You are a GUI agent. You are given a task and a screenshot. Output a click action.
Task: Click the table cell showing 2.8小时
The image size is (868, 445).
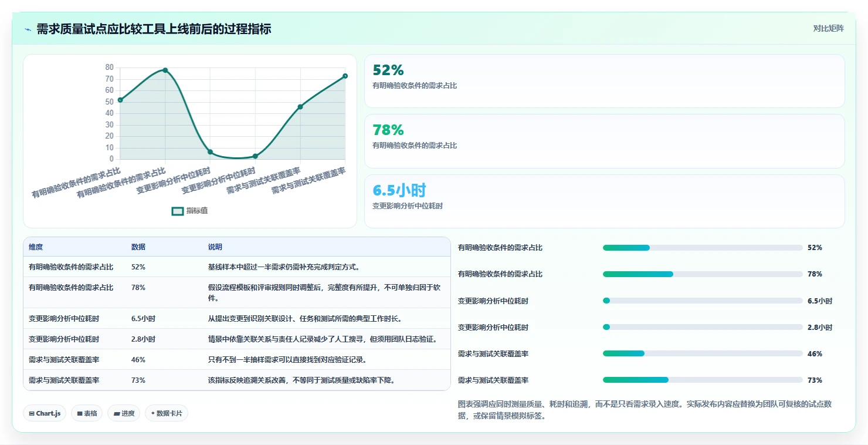point(143,339)
